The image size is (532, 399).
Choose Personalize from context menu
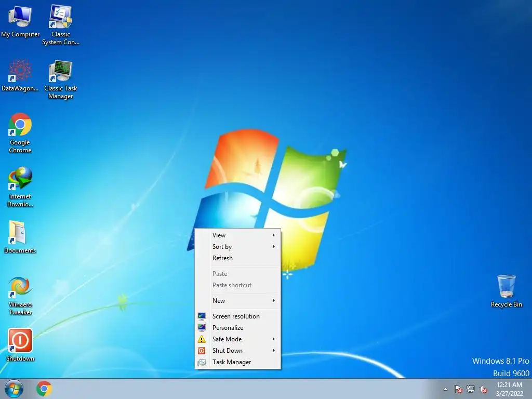238,328
